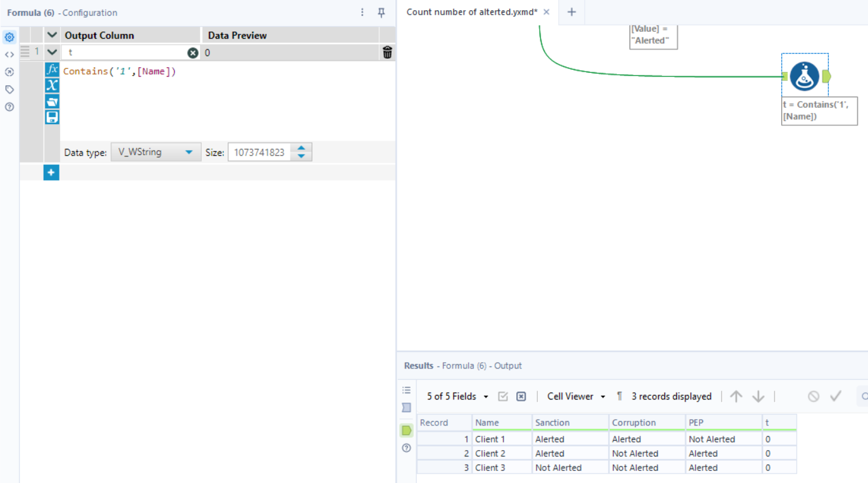Open a new workflow with the plus tab

(x=571, y=12)
